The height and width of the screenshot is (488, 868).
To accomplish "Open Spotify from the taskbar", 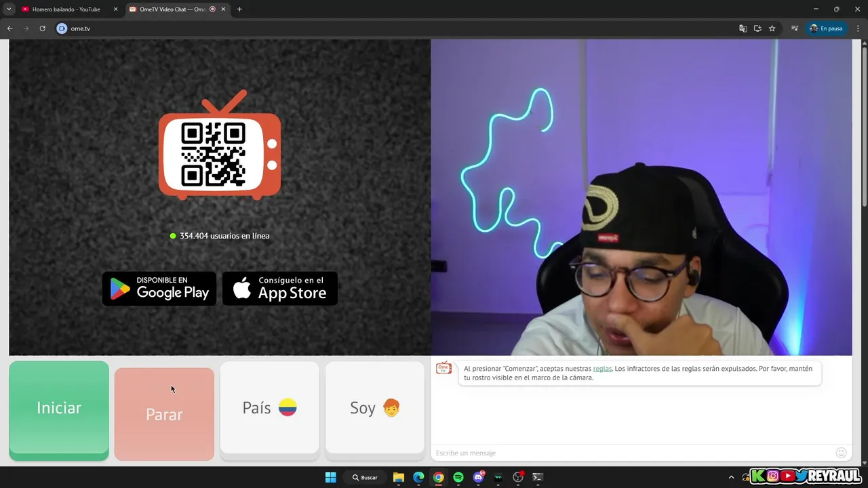I will coord(458,477).
